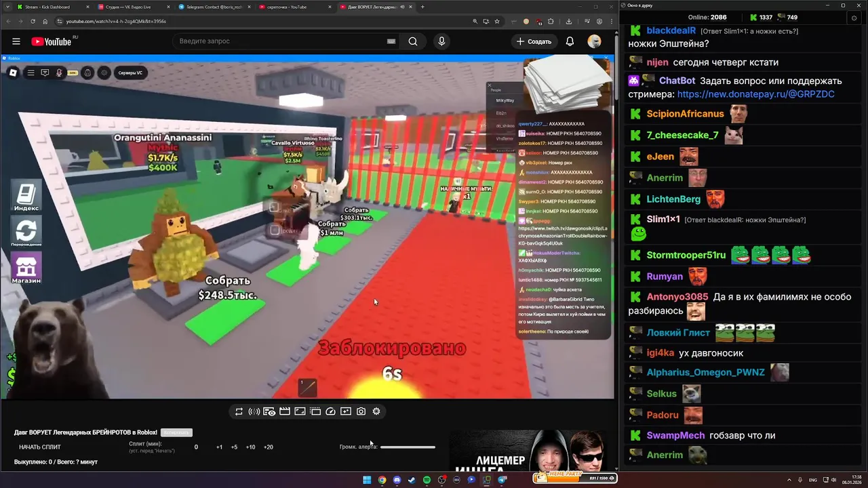Image resolution: width=868 pixels, height=488 pixels.
Task: Reload the browser page
Action: tap(34, 21)
